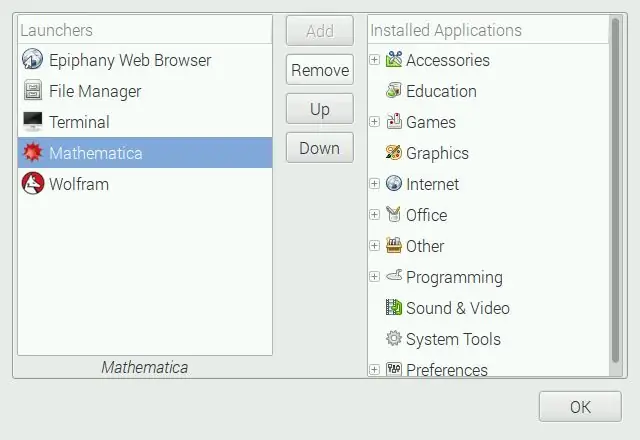Select the Education flask icon

coord(393,90)
